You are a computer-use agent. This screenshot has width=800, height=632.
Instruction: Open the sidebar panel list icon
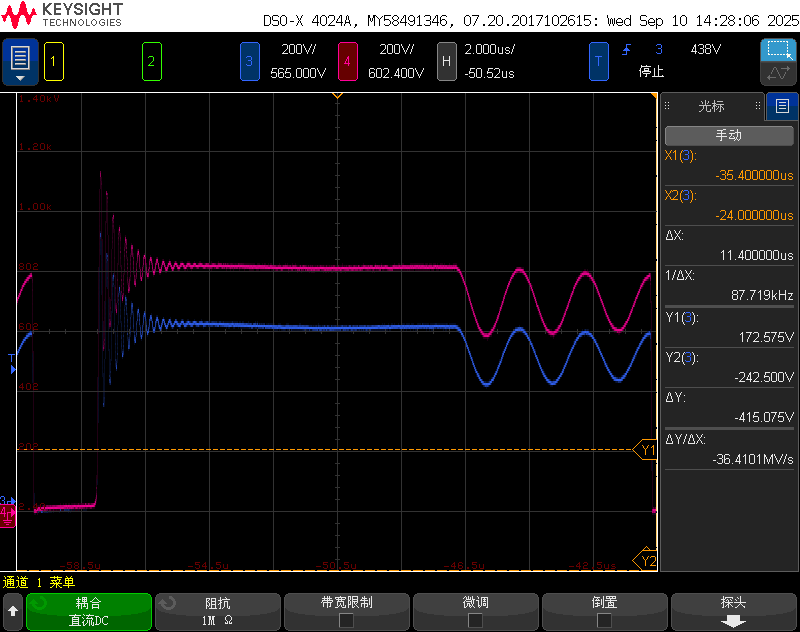coord(782,106)
